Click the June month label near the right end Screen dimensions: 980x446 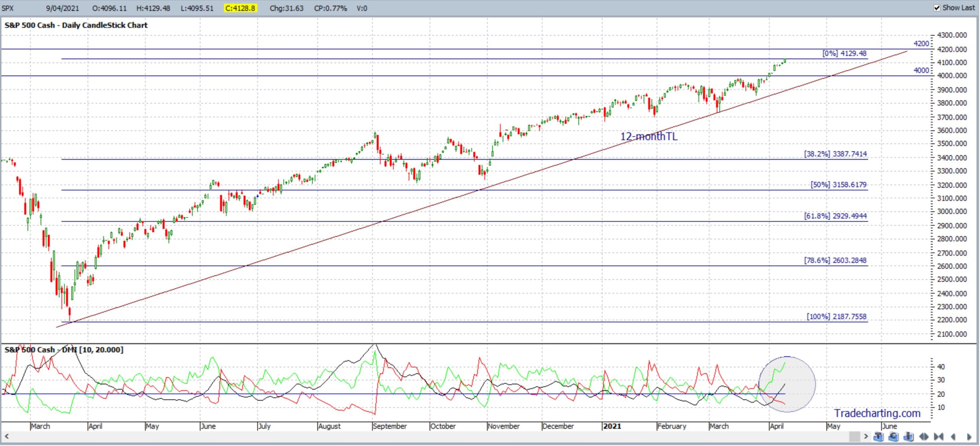point(889,426)
